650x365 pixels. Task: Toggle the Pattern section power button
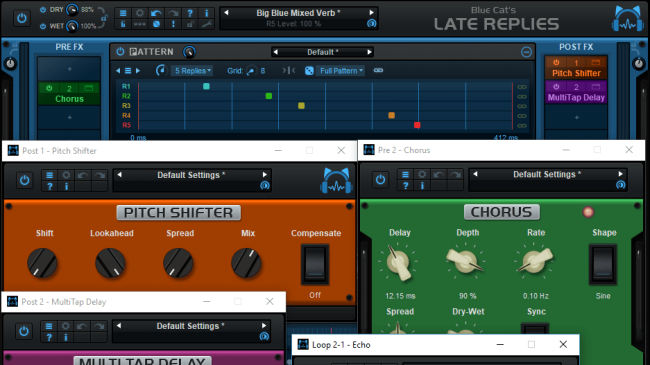click(x=120, y=52)
